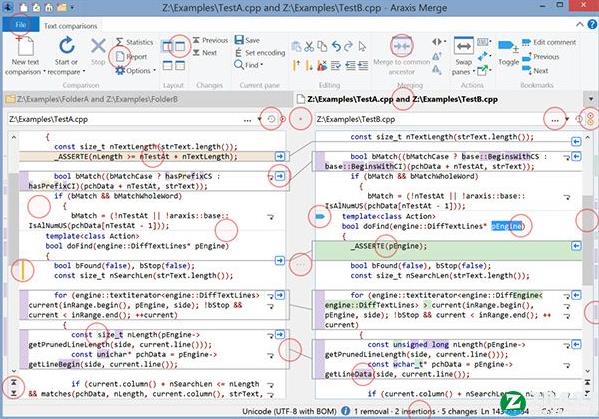
Task: Jump to Next change in Changes group
Action: 205,53
